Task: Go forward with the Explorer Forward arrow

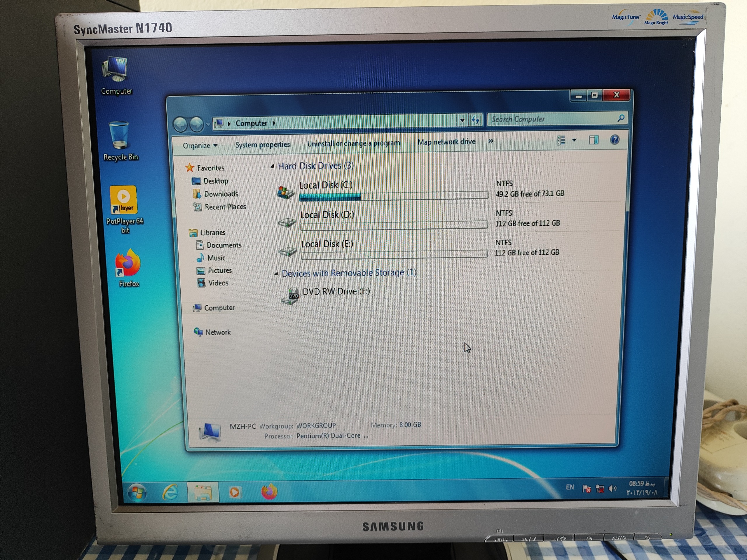Action: point(196,124)
